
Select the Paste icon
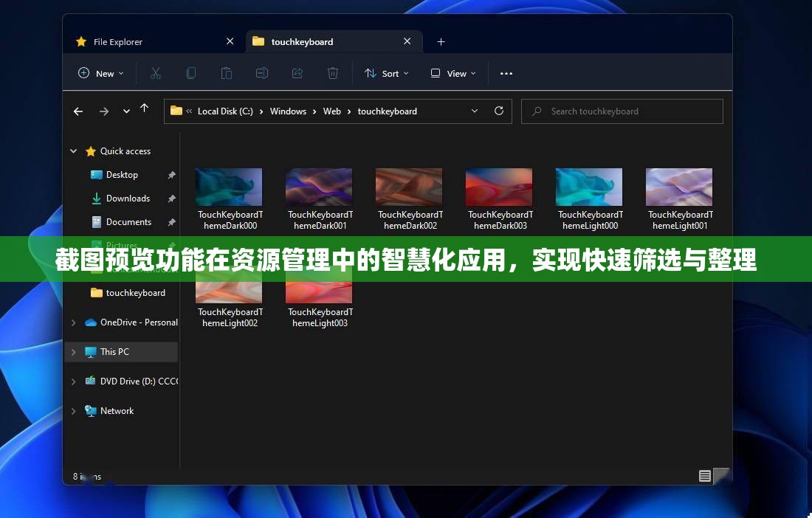point(226,73)
